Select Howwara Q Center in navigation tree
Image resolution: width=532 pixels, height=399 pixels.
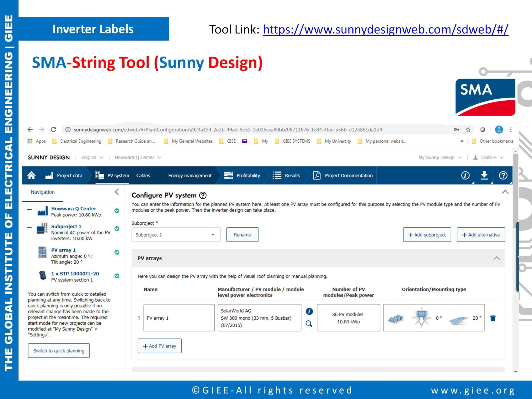(x=74, y=208)
